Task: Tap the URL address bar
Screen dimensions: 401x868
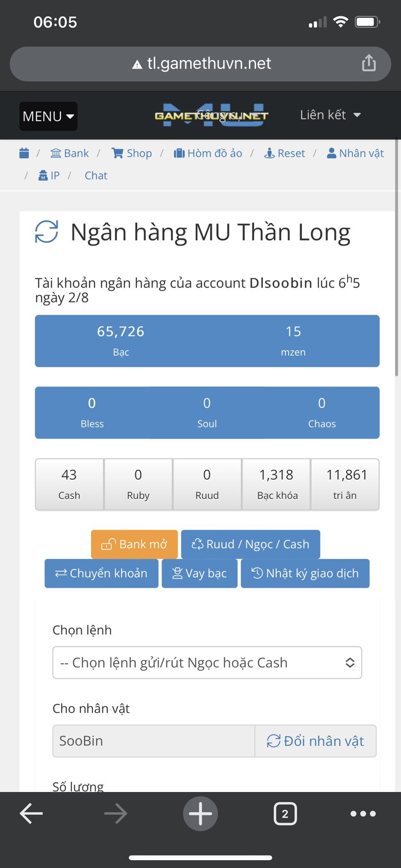Action: coord(201,64)
